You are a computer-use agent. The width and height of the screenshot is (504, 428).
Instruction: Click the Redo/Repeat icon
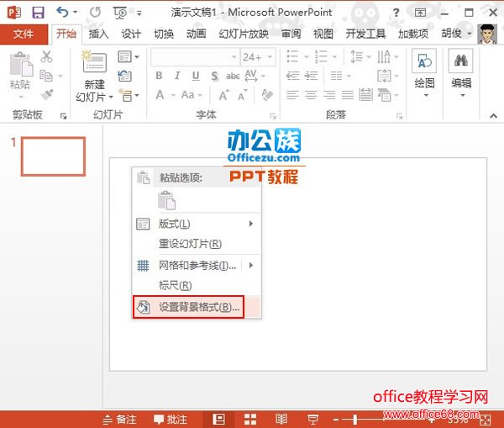pyautogui.click(x=95, y=13)
